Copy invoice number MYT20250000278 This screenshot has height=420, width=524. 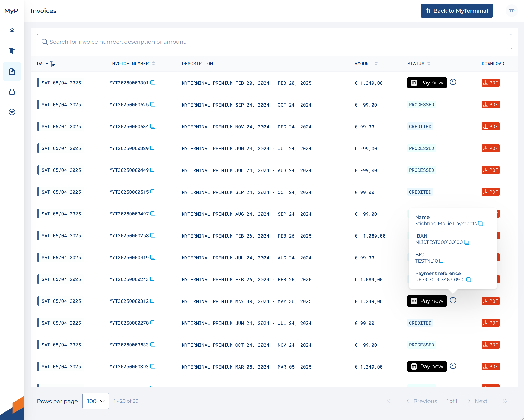coord(153,323)
